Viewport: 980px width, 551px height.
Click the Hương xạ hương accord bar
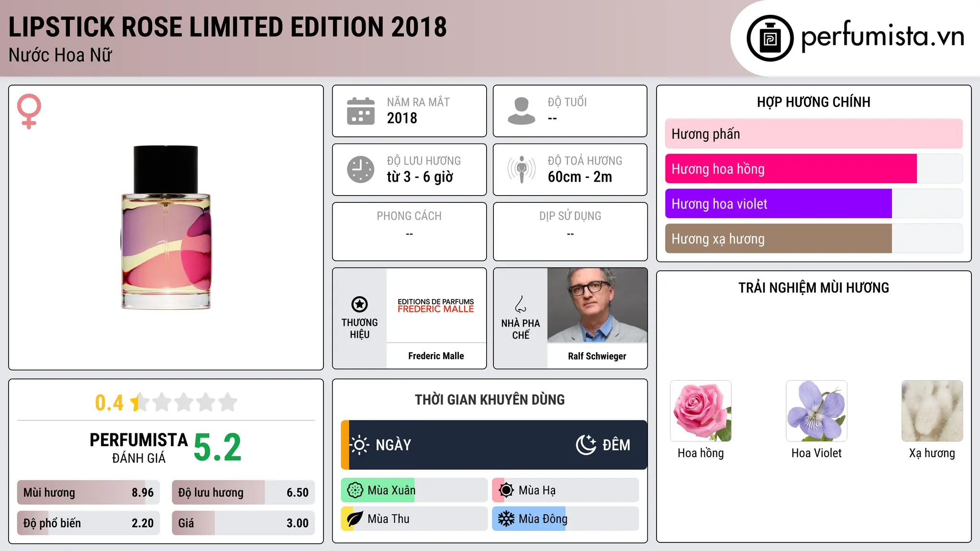point(813,239)
